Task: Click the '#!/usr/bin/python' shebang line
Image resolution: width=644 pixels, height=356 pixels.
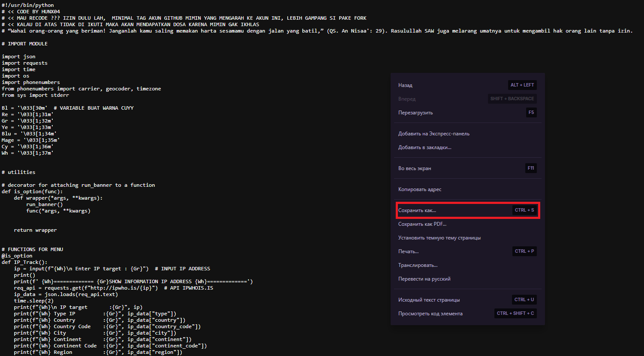Action: pos(28,5)
